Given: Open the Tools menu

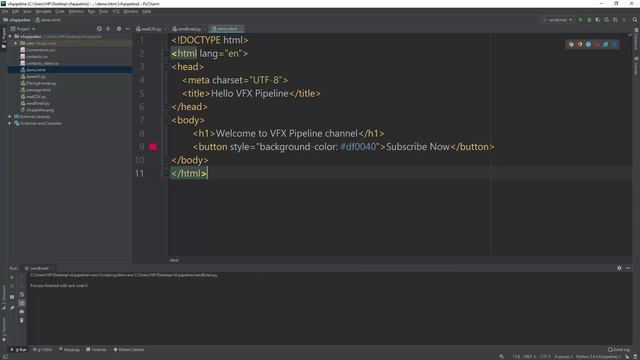Looking at the screenshot, I should coord(104,11).
